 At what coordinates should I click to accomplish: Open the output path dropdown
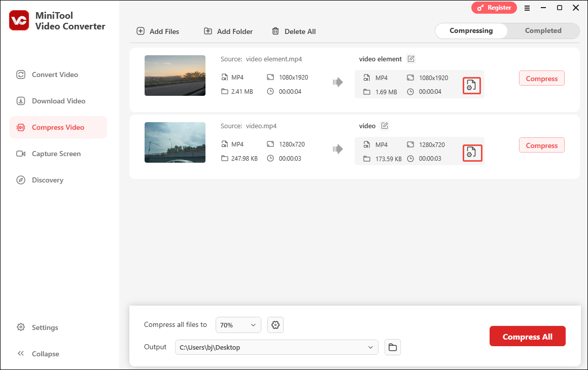coord(276,347)
